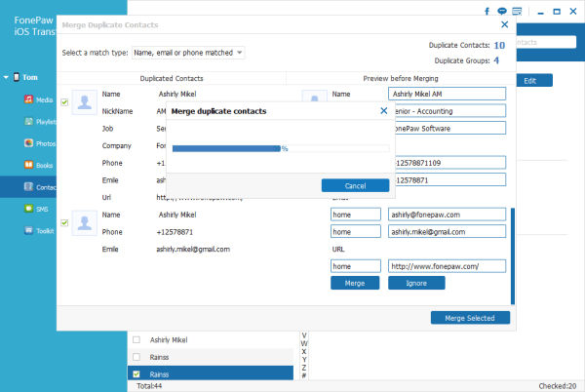Screen dimensions: 585x392
Task: Open the Media category
Action: coord(39,99)
